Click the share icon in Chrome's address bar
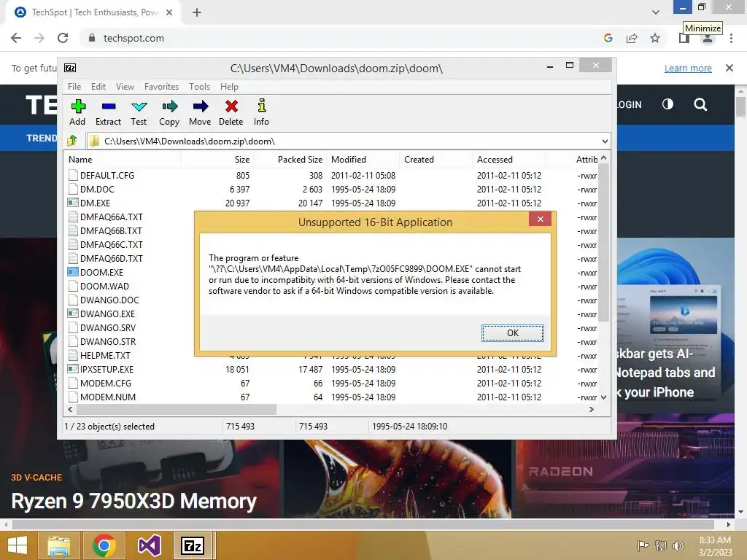Screen dimensions: 747x560 [x=632, y=38]
